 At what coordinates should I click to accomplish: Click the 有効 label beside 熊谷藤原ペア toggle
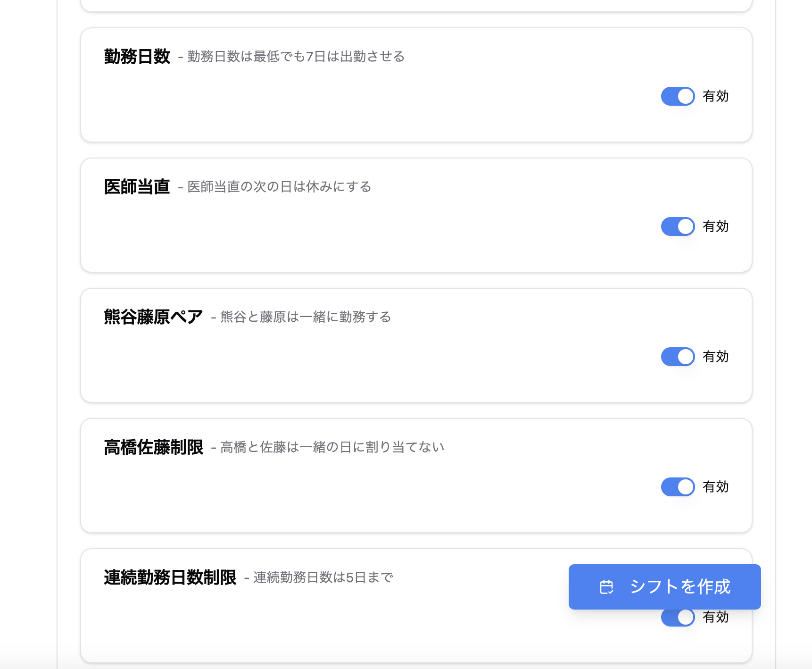click(x=715, y=357)
